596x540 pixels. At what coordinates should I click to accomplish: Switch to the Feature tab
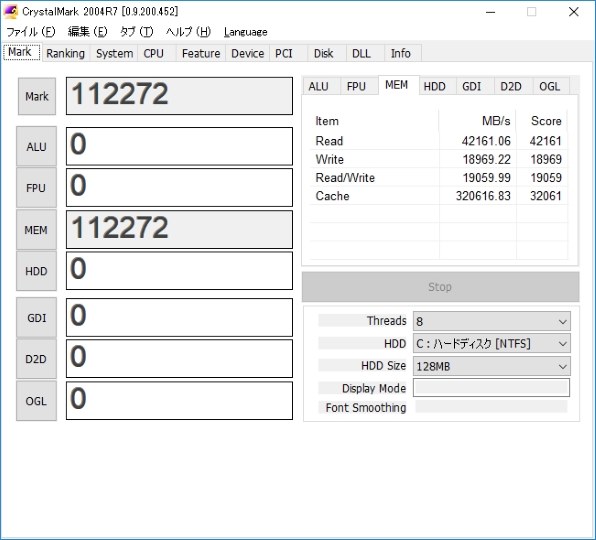click(201, 53)
